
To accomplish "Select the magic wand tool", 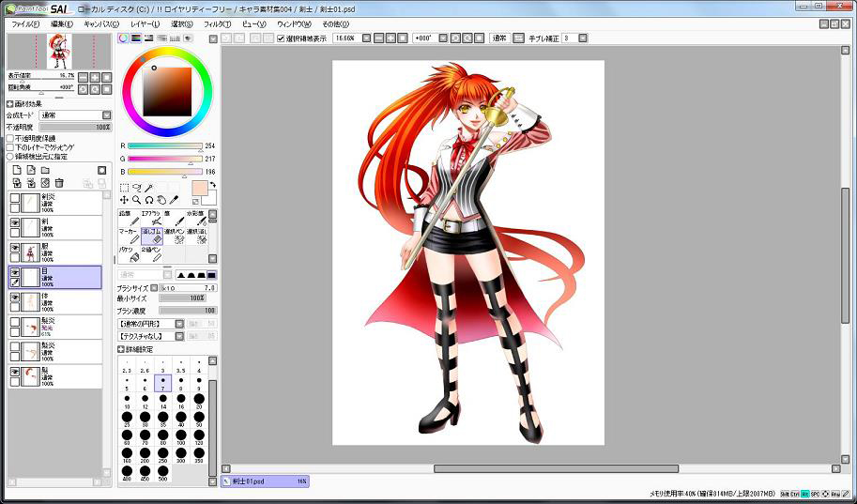I will coord(149,188).
